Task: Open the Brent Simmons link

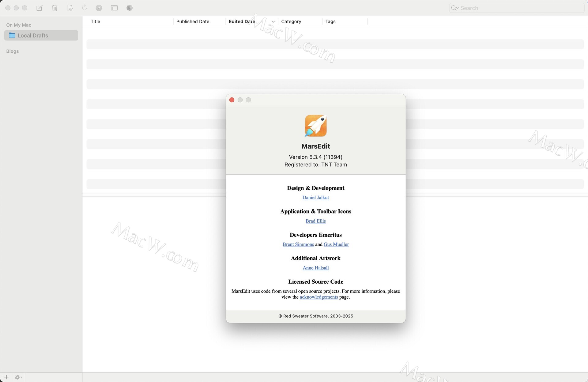Action: (298, 244)
